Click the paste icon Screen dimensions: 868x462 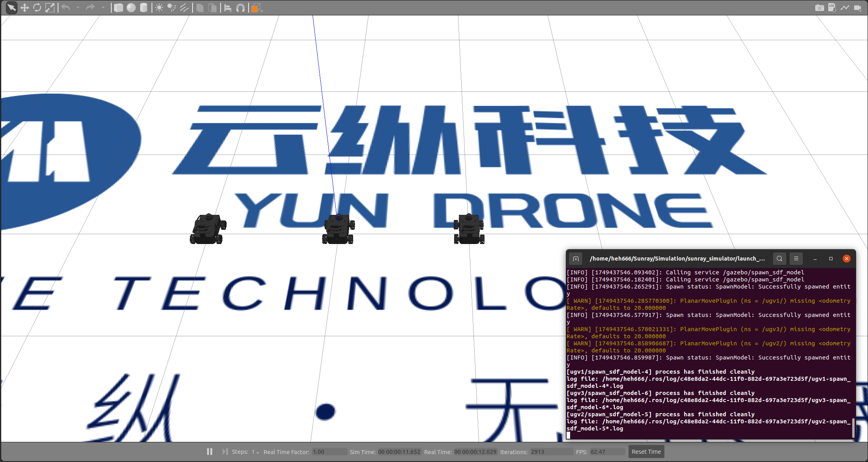[x=213, y=7]
